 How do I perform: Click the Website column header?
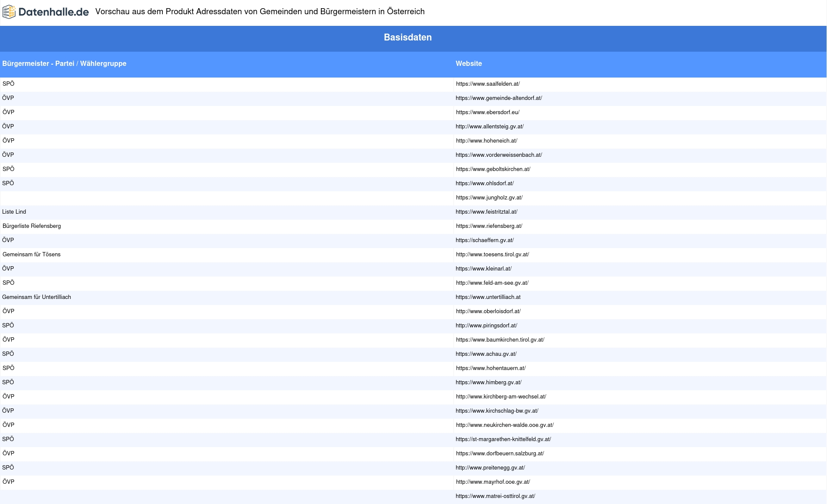click(x=469, y=63)
